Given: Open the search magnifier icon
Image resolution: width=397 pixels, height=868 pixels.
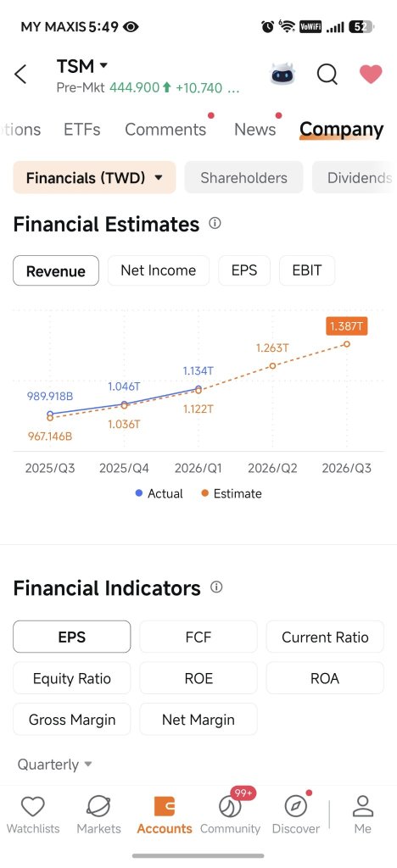Looking at the screenshot, I should pyautogui.click(x=327, y=75).
